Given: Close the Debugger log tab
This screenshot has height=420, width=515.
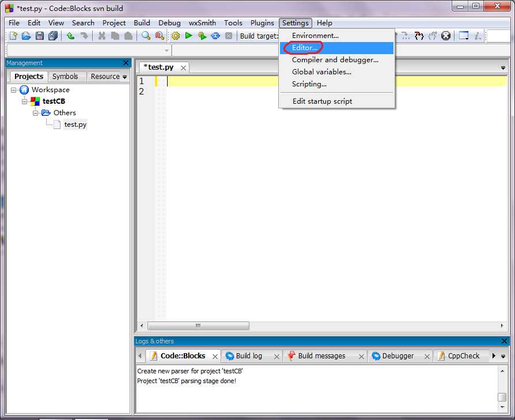Looking at the screenshot, I should [427, 357].
